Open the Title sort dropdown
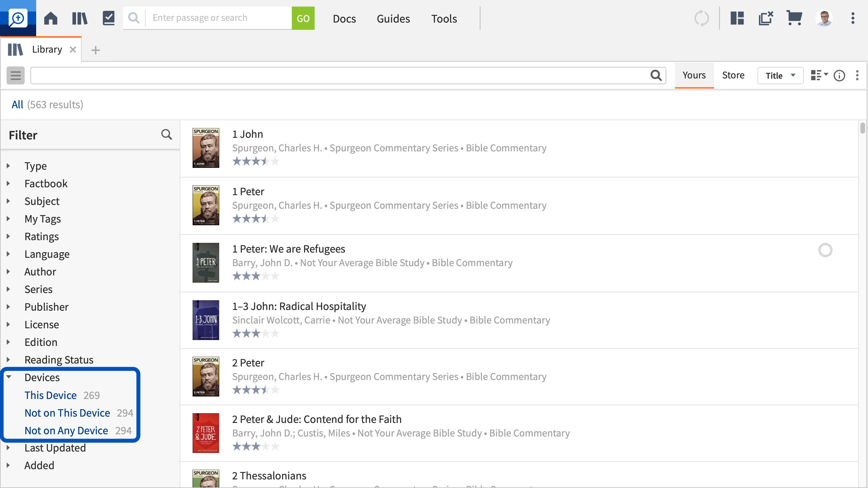The width and height of the screenshot is (868, 488). [x=780, y=75]
